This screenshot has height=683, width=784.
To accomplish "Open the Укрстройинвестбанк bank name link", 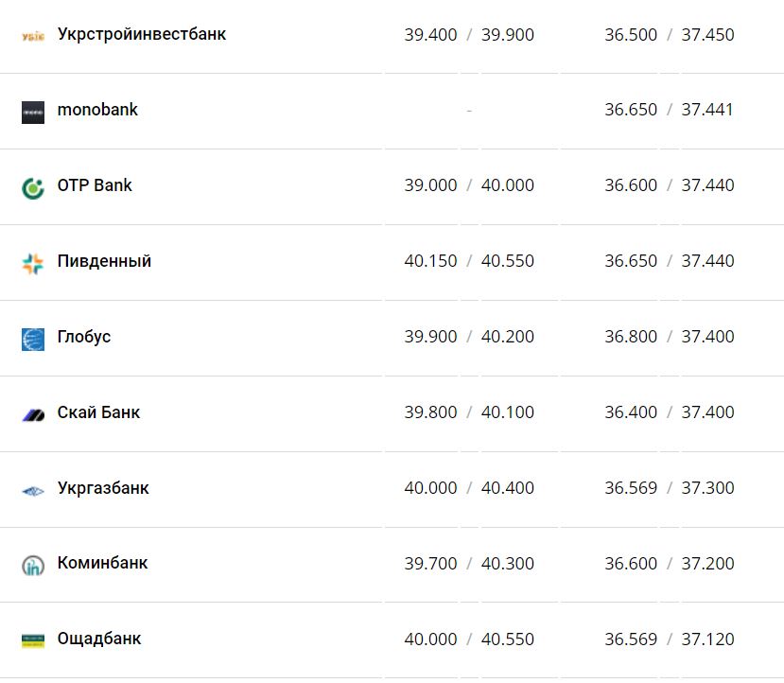I will (x=142, y=34).
